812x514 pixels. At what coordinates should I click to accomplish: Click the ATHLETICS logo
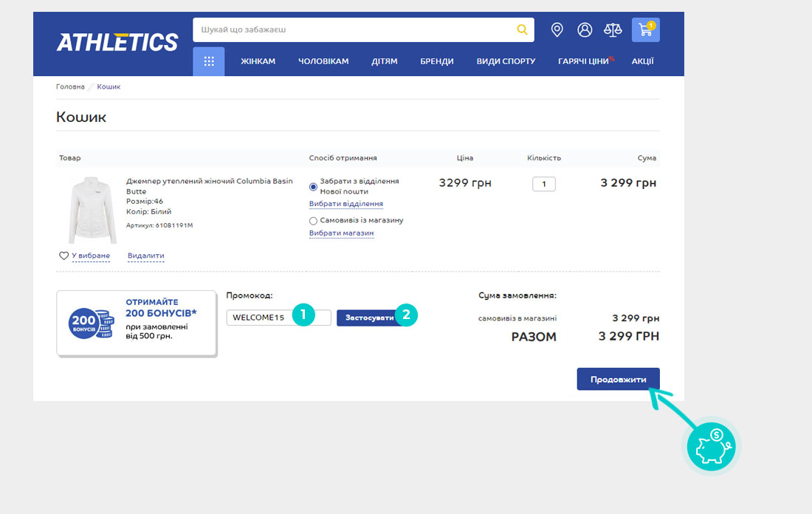tap(117, 42)
